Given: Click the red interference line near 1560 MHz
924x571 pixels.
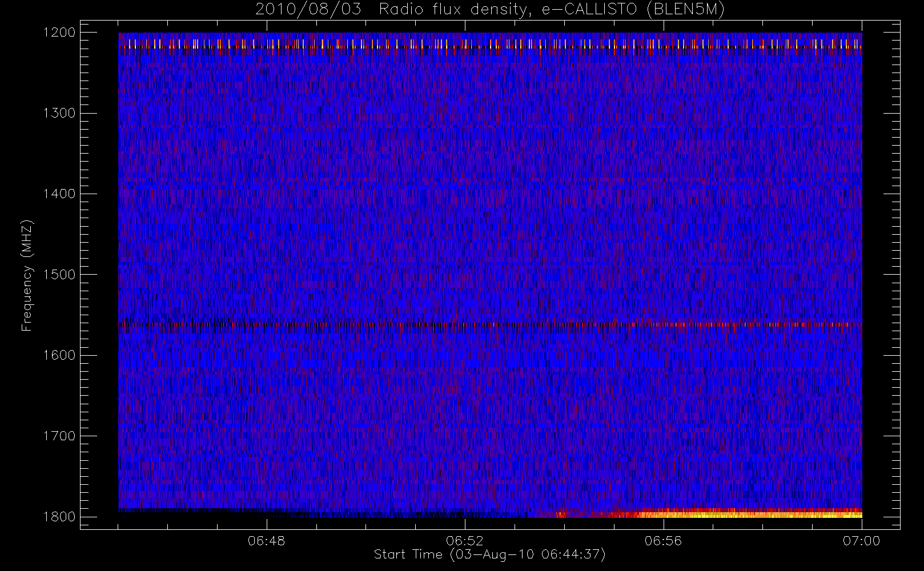Looking at the screenshot, I should click(x=490, y=324).
